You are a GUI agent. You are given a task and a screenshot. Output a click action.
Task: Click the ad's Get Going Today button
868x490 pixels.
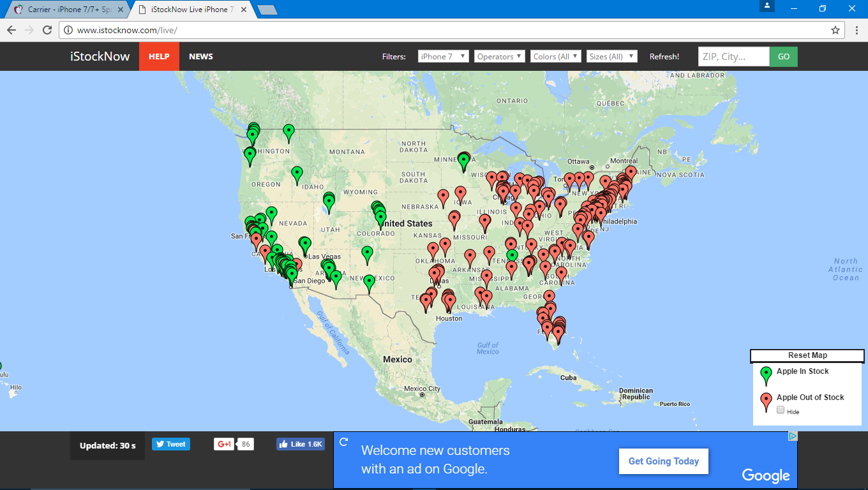coord(664,461)
